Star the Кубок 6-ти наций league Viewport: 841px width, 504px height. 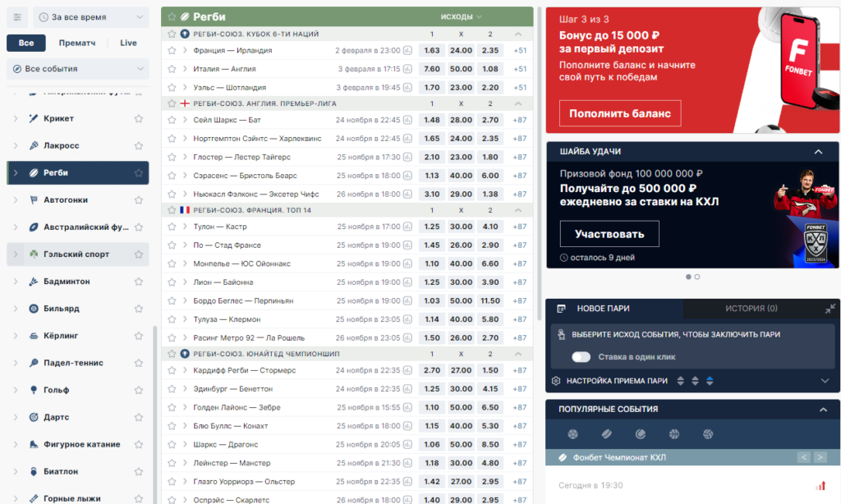[172, 34]
